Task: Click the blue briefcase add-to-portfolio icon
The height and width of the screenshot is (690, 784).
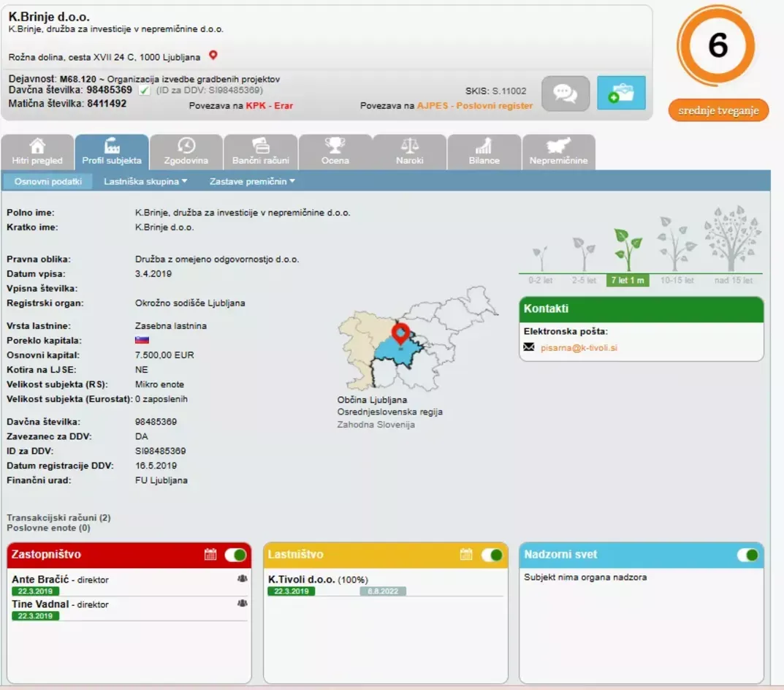Action: click(x=621, y=93)
